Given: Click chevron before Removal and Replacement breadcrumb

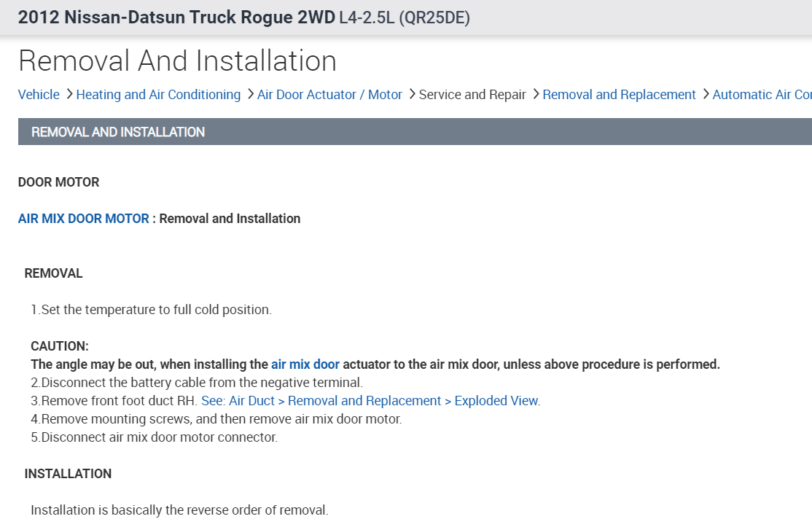Looking at the screenshot, I should [536, 94].
